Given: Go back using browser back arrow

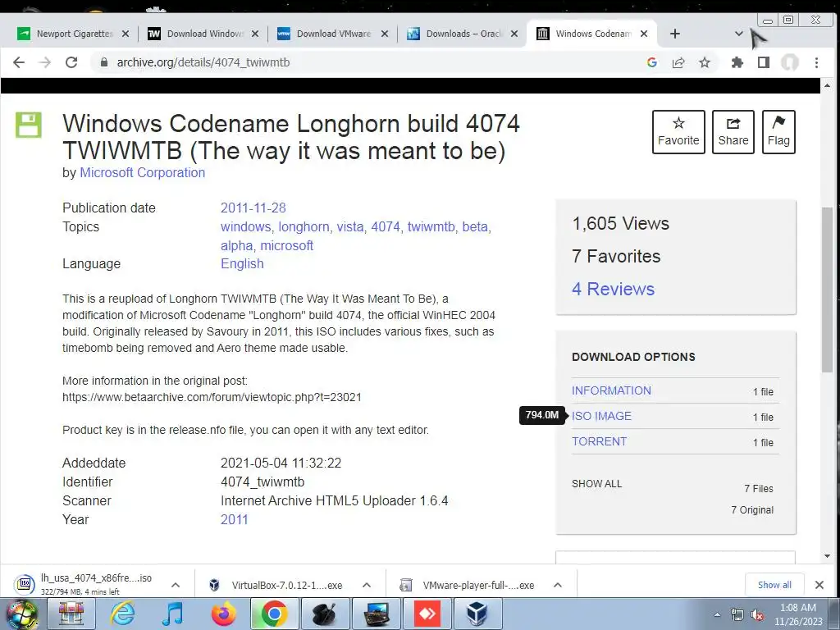Looking at the screenshot, I should tap(19, 62).
